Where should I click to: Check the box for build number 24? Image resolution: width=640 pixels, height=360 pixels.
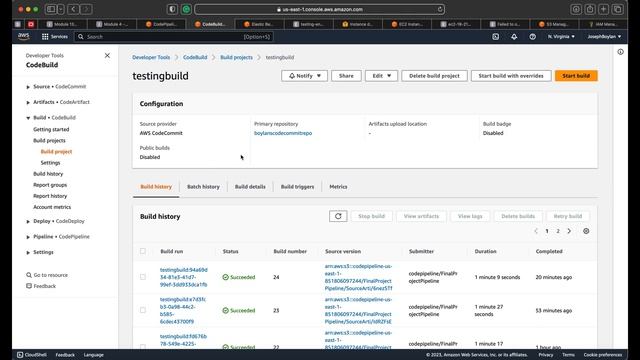click(x=143, y=277)
